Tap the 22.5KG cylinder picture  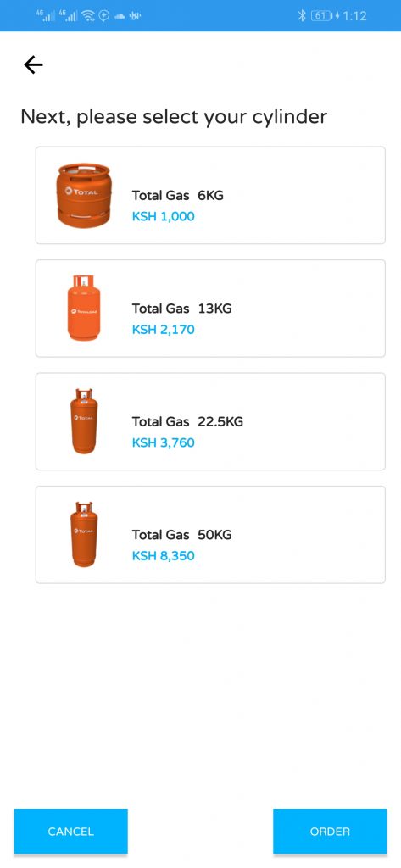click(x=84, y=420)
